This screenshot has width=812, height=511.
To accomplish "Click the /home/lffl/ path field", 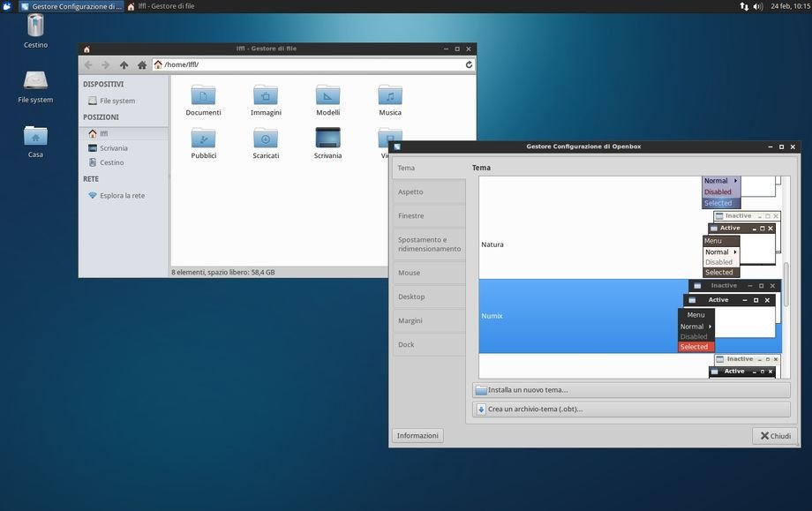I will 309,64.
